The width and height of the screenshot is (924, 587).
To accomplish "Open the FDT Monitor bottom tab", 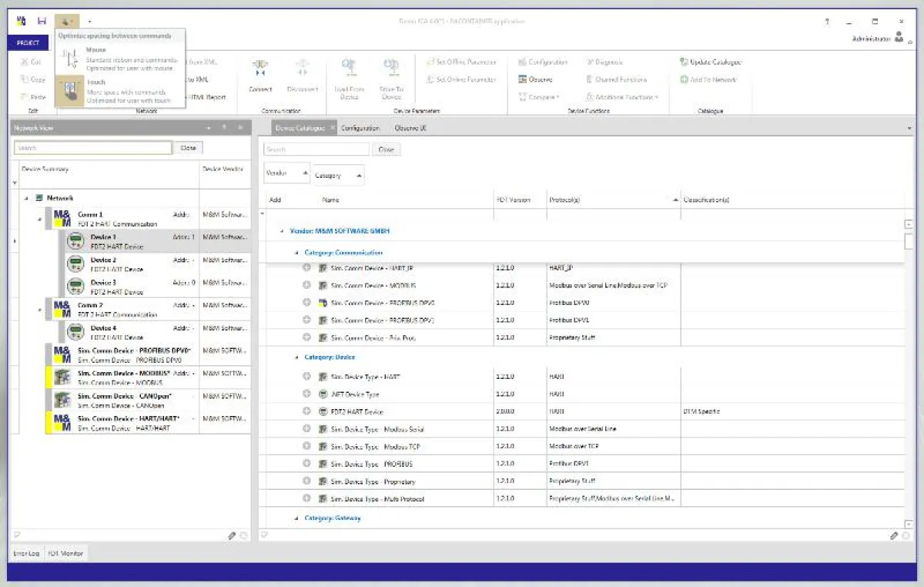I will pos(65,553).
